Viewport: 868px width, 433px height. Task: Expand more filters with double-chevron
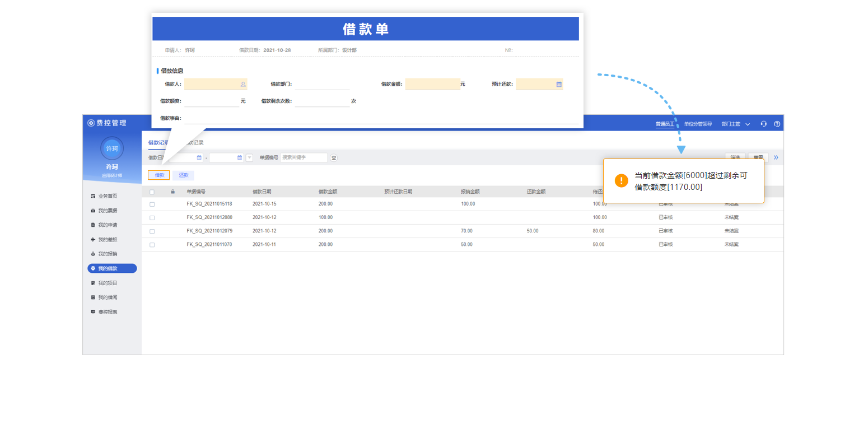[x=776, y=157]
